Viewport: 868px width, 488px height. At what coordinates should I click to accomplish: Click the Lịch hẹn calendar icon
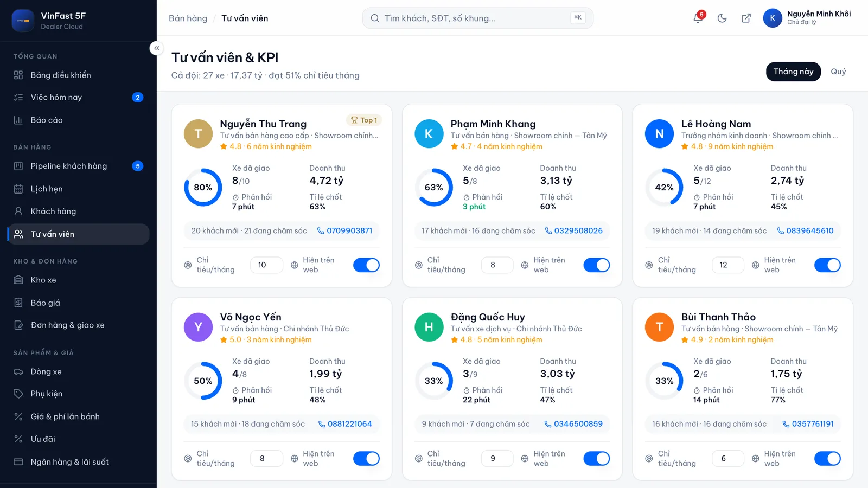(x=18, y=189)
